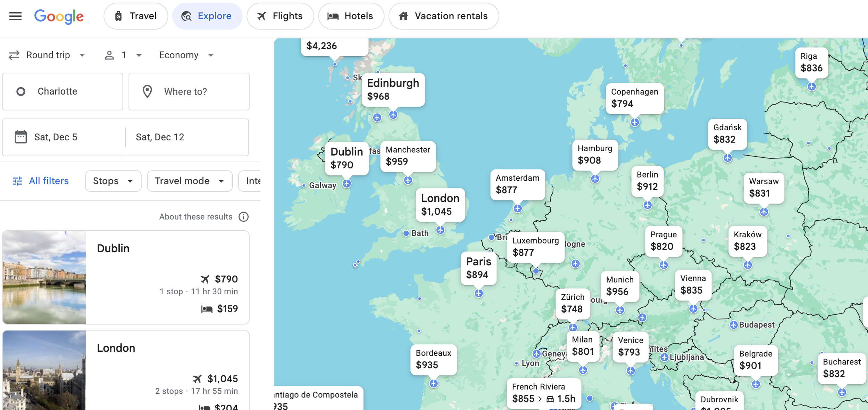Open the Google main menu hamburger icon
This screenshot has width=868, height=410.
[15, 16]
